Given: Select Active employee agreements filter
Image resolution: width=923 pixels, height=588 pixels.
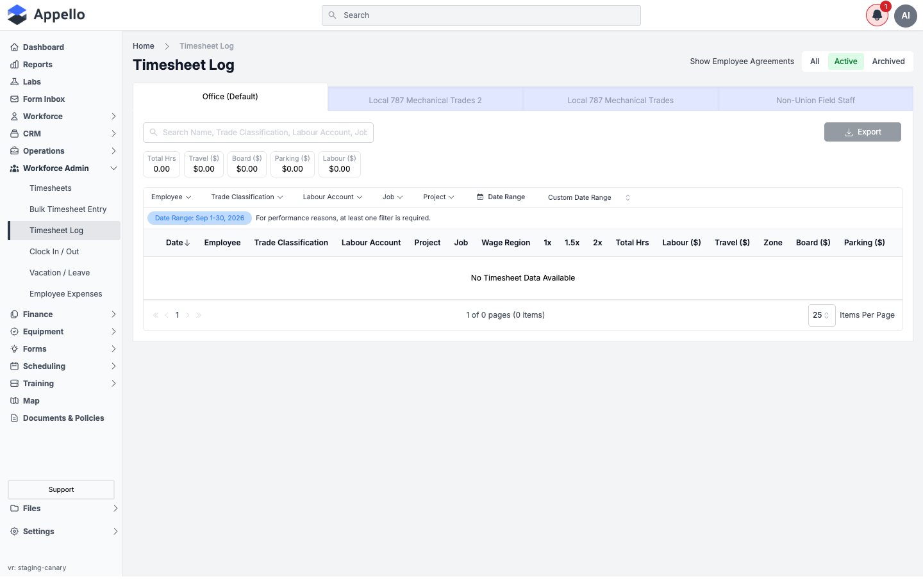Looking at the screenshot, I should pos(845,61).
